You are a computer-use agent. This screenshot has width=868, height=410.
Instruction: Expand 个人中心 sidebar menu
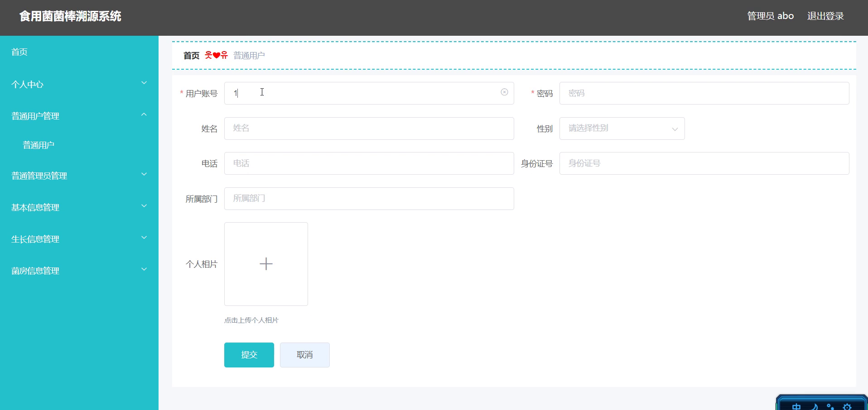pyautogui.click(x=79, y=84)
